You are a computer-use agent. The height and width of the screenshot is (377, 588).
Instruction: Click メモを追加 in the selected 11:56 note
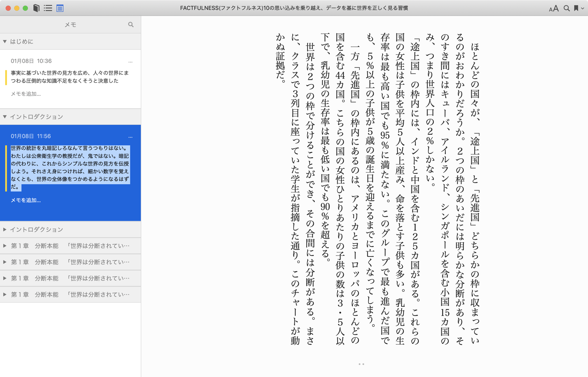point(26,200)
